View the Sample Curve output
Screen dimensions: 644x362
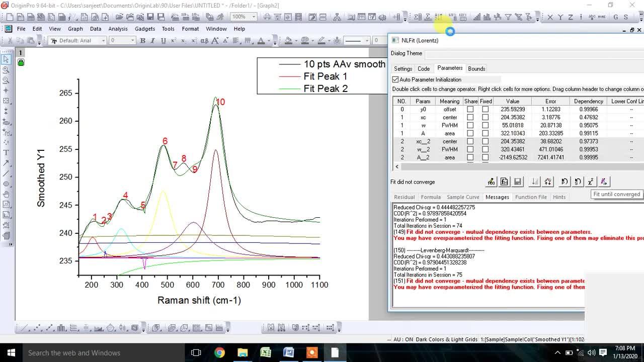click(464, 197)
